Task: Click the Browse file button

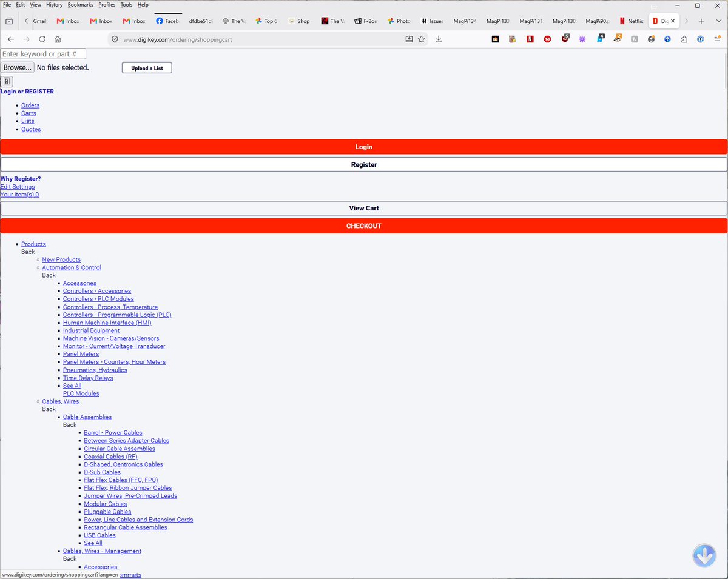Action: (17, 67)
